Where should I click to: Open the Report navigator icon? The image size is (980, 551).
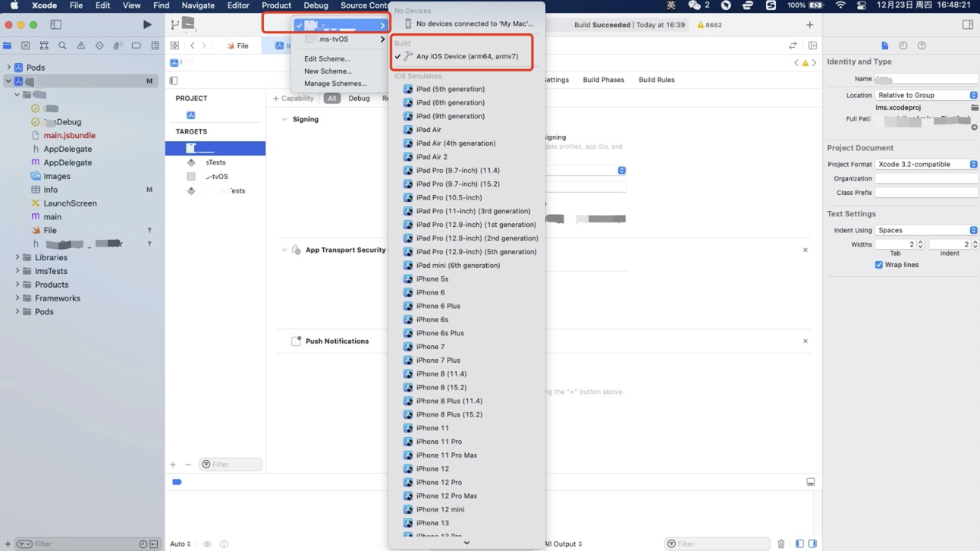(x=155, y=46)
